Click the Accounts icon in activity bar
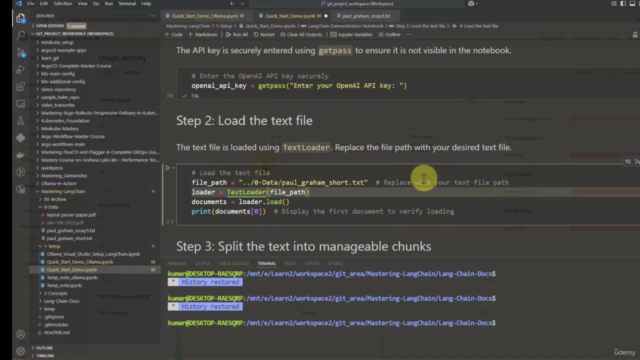The width and height of the screenshot is (640, 360). pyautogui.click(x=20, y=334)
